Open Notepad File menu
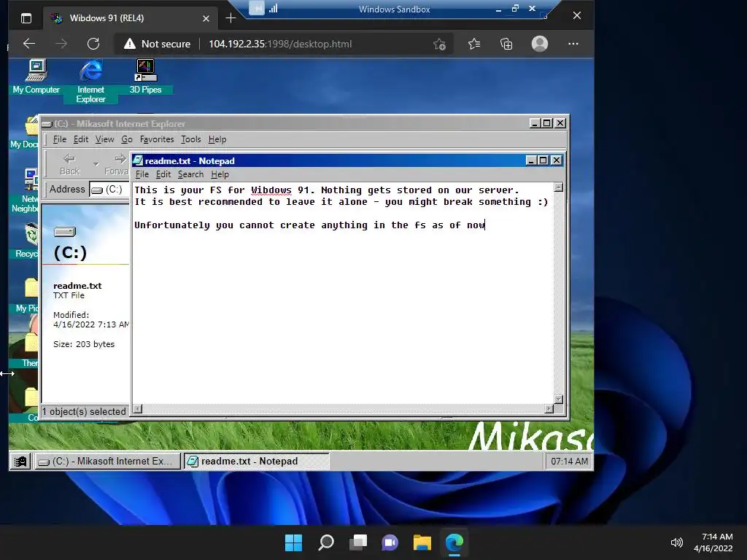The width and height of the screenshot is (747, 560). [x=142, y=174]
